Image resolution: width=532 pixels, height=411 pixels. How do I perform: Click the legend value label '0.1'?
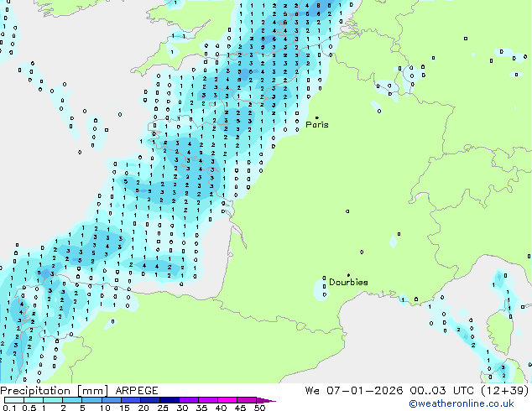pos(9,408)
